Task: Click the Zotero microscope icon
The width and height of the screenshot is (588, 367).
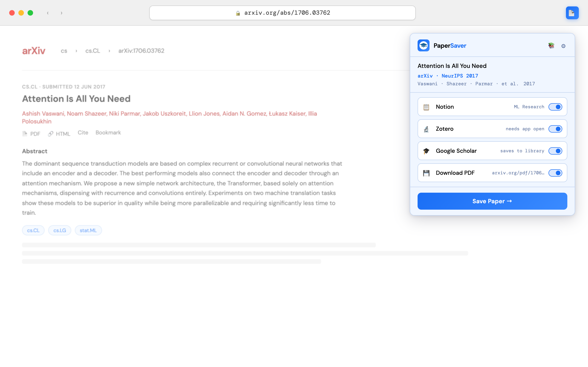Action: click(426, 129)
